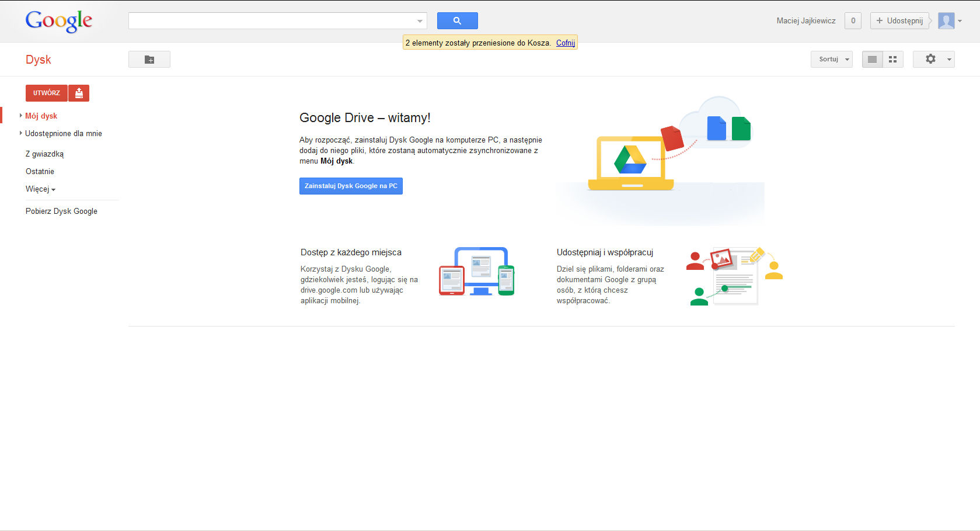Click the Maciej Jajkiewicz user name
Image resolution: width=980 pixels, height=531 pixels.
click(x=806, y=20)
